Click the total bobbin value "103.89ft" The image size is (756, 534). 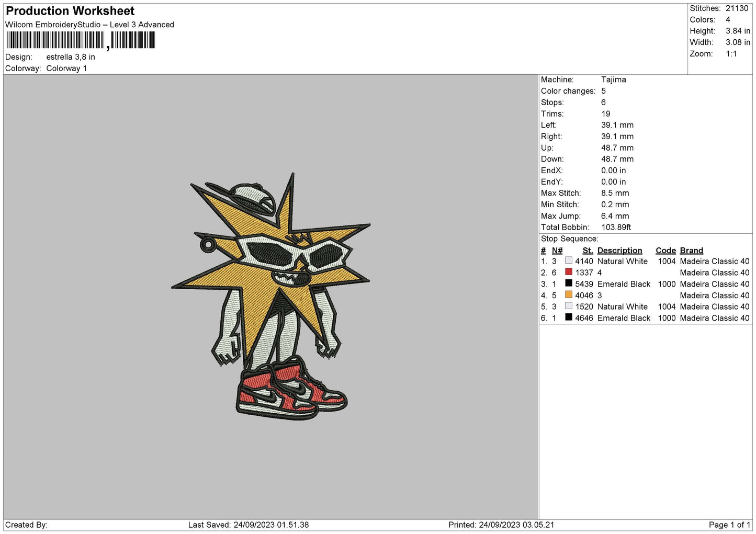coord(616,228)
